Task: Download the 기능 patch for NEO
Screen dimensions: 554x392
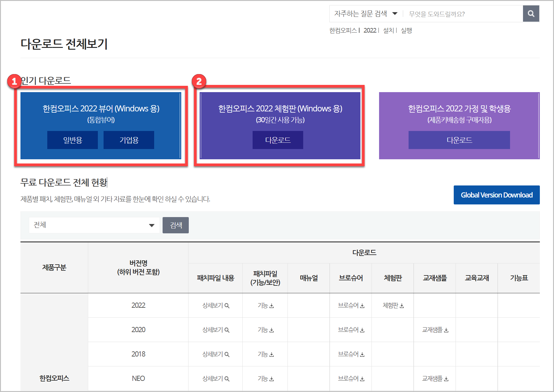Action: pyautogui.click(x=265, y=378)
